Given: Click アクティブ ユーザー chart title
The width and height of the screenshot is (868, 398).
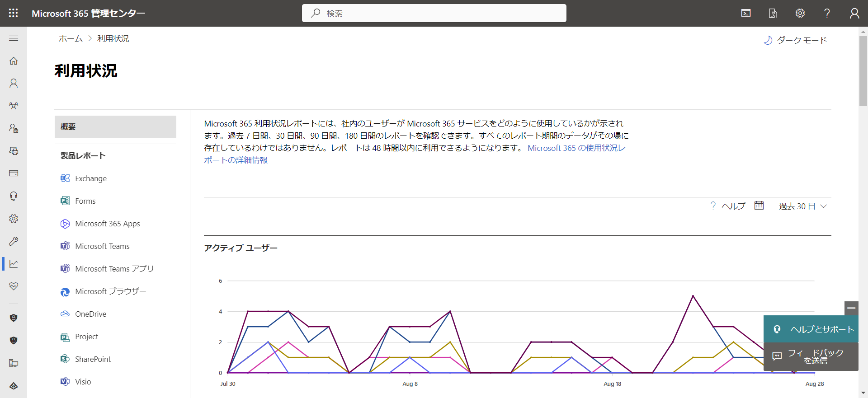Looking at the screenshot, I should 241,248.
